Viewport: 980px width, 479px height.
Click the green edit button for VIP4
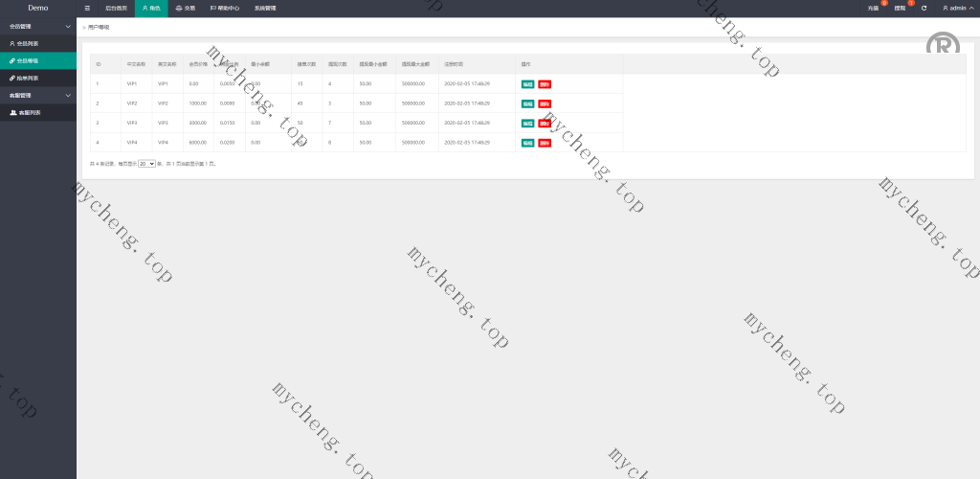[x=527, y=143]
